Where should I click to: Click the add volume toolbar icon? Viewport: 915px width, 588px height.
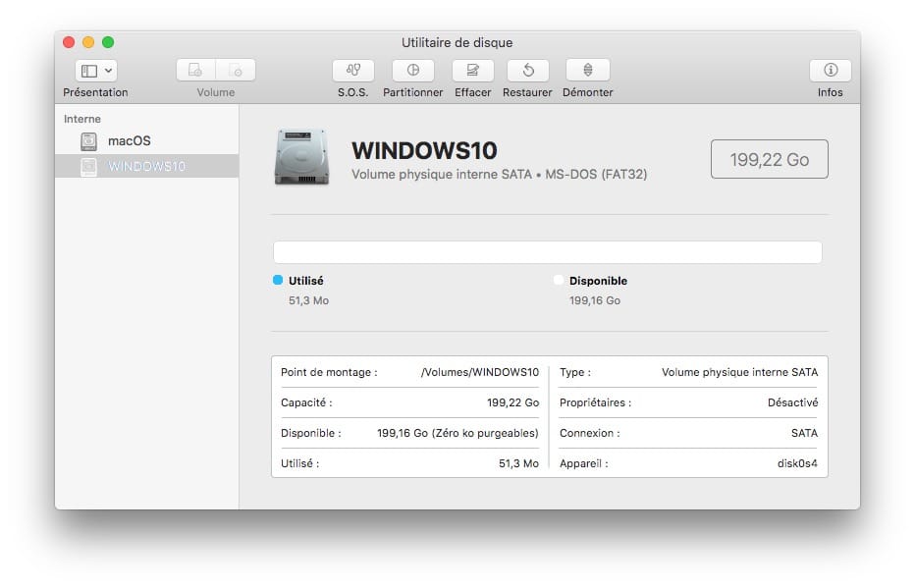tap(196, 71)
